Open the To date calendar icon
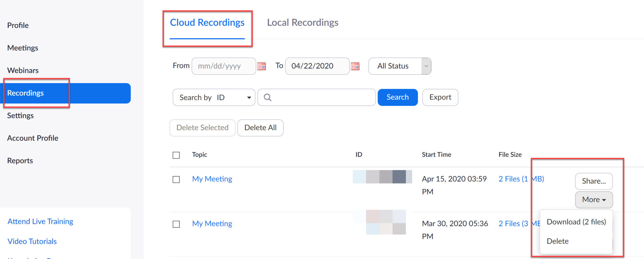The height and width of the screenshot is (259, 644). 355,66
